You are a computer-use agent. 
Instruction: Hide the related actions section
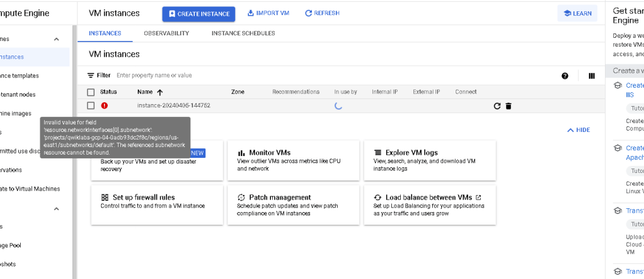coord(578,130)
